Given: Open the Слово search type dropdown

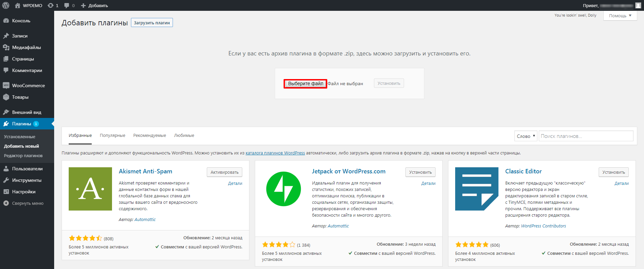Looking at the screenshot, I should [526, 136].
